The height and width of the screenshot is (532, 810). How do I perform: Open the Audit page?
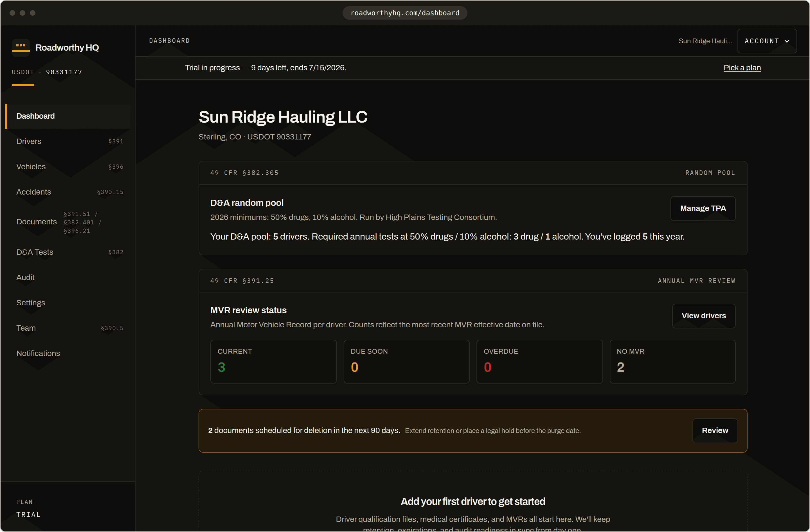(68, 278)
